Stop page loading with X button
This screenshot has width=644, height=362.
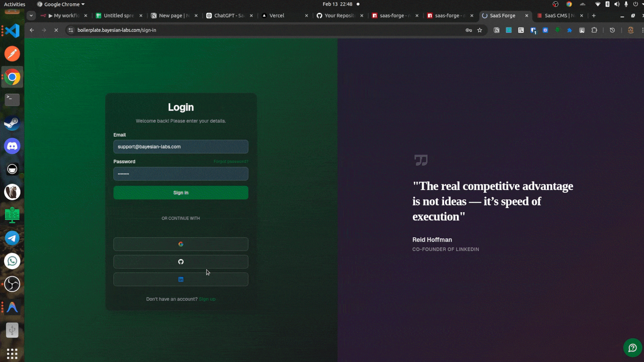56,30
